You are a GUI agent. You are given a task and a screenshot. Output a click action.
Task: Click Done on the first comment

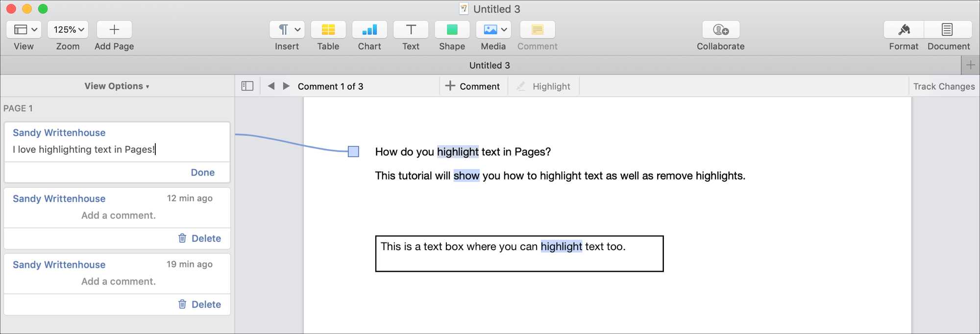[x=202, y=173]
